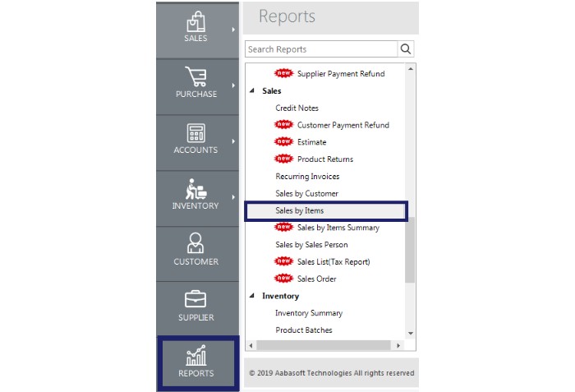Image resolution: width=575 pixels, height=392 pixels.
Task: Click the new badge beside Estimate
Action: (x=284, y=141)
